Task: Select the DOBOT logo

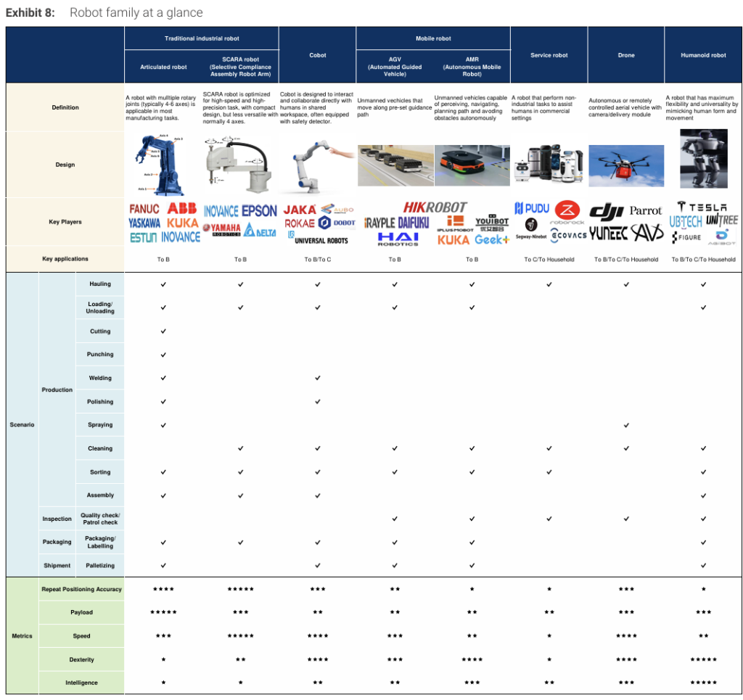Action: [337, 223]
